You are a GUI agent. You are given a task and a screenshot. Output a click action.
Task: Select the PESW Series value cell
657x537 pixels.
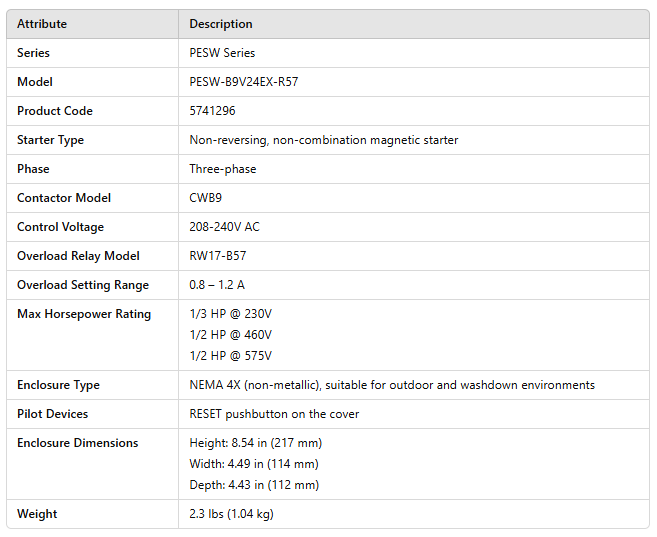click(x=222, y=53)
